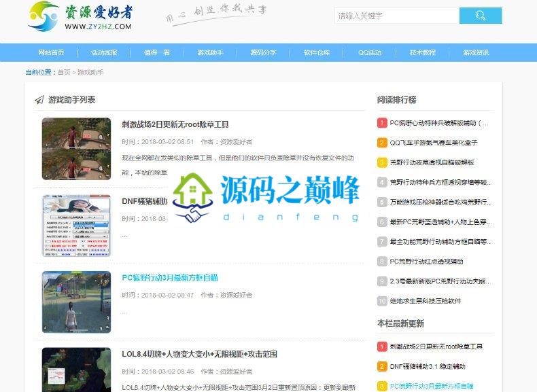Open the 活动线报 menu item
The width and height of the screenshot is (537, 392).
[104, 52]
